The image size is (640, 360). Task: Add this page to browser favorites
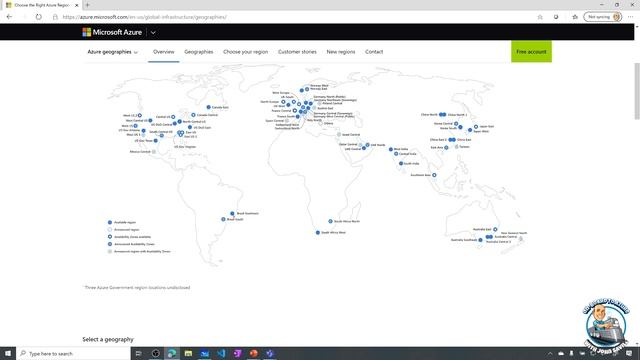(540, 17)
